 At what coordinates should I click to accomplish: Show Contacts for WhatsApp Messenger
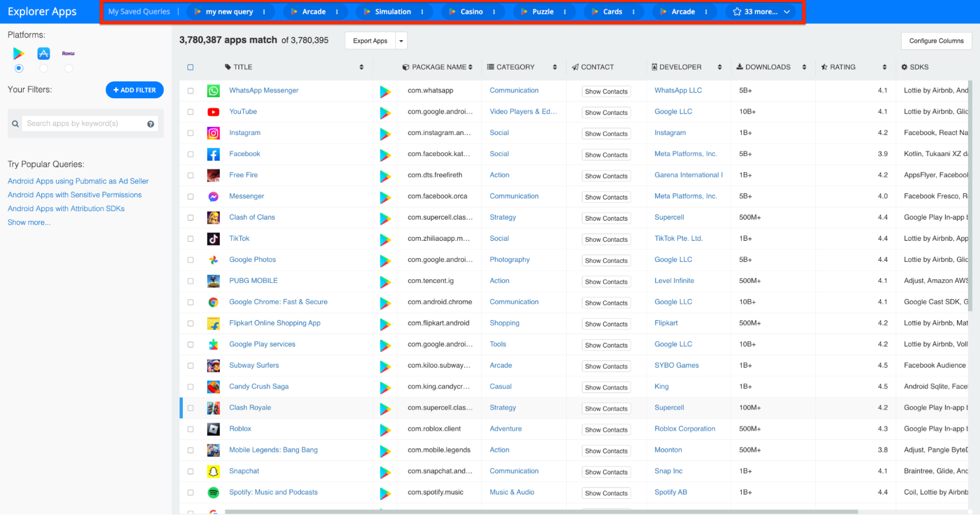(x=606, y=91)
